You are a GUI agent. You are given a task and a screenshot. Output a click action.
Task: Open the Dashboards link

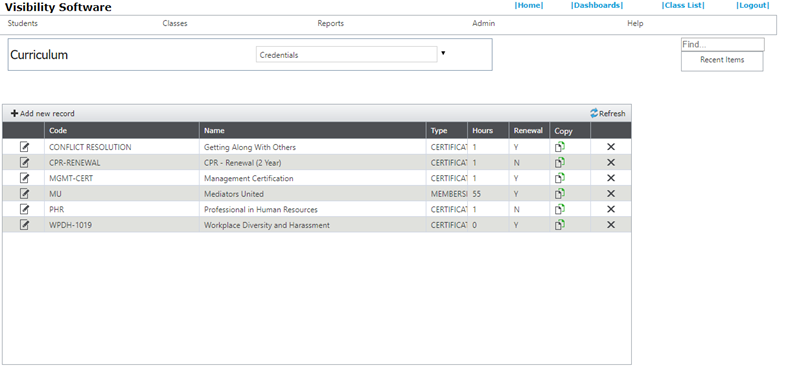[597, 5]
